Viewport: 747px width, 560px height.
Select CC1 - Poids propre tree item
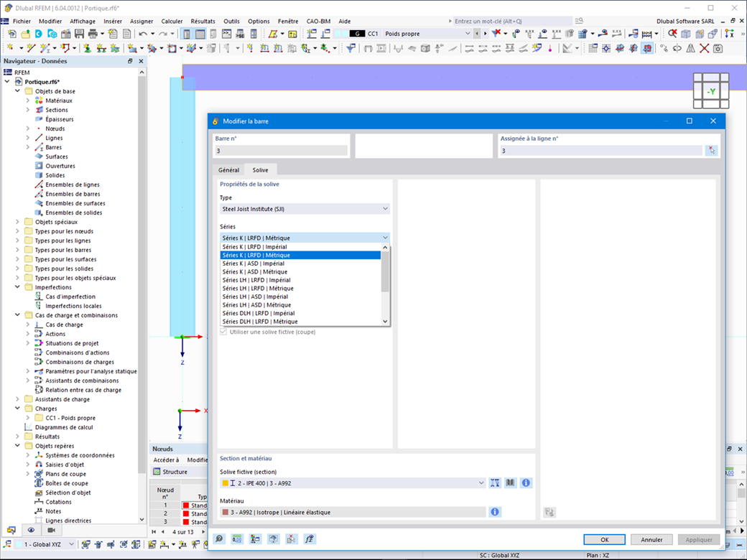70,418
